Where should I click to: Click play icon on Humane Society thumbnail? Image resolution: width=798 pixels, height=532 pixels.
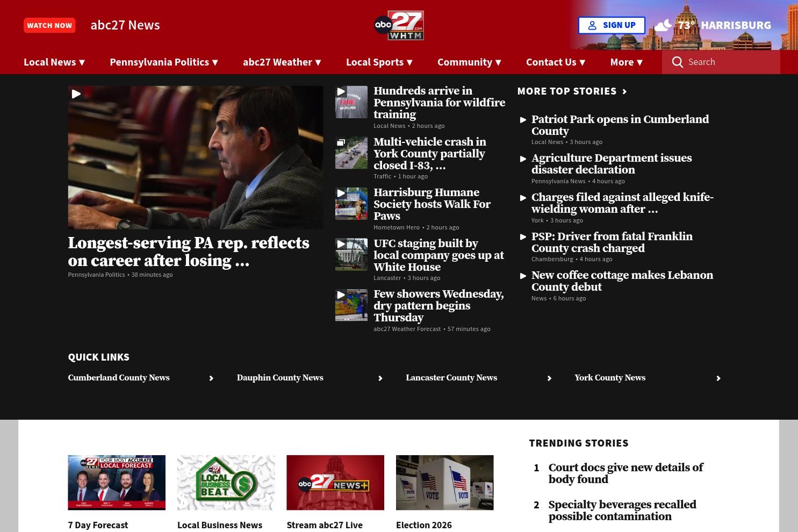(341, 193)
